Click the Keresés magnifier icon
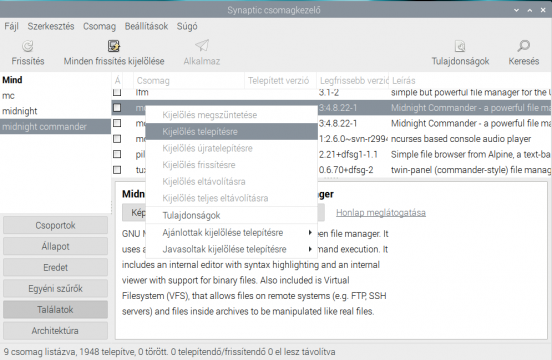 pyautogui.click(x=523, y=46)
